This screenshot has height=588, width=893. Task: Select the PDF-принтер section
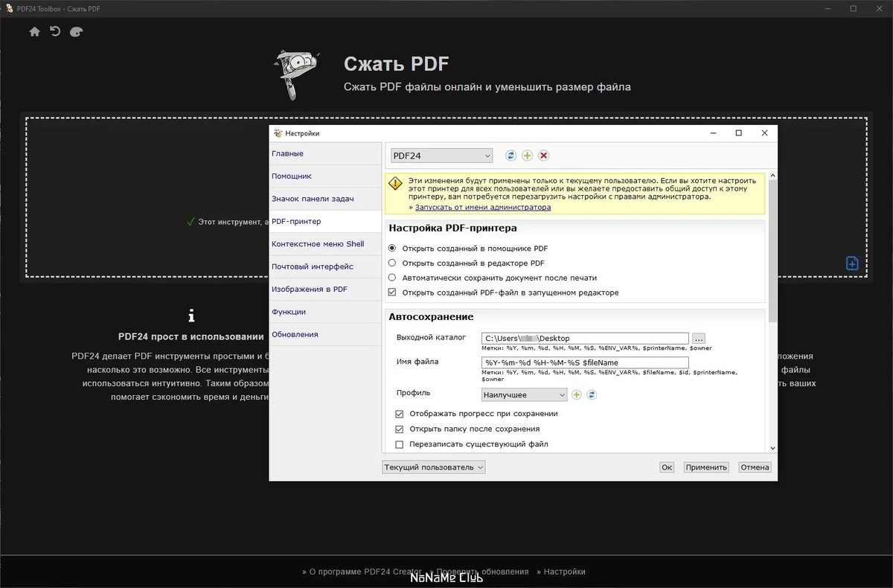pos(325,221)
